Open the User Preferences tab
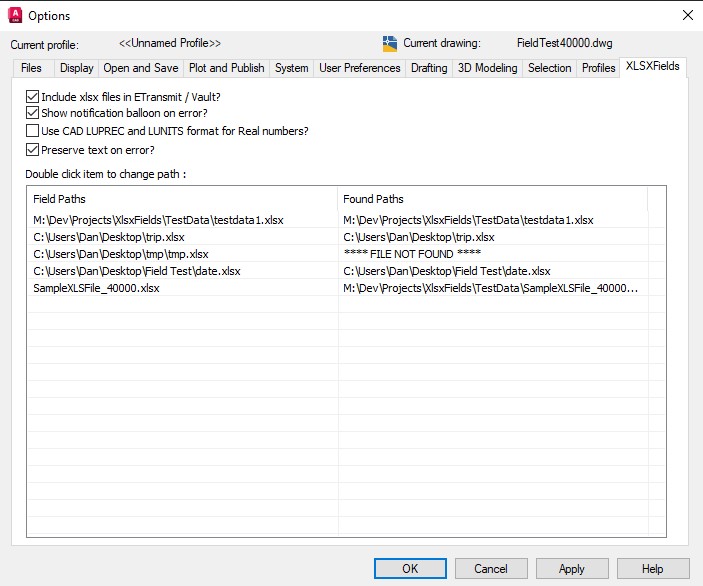The image size is (703, 586). tap(360, 68)
